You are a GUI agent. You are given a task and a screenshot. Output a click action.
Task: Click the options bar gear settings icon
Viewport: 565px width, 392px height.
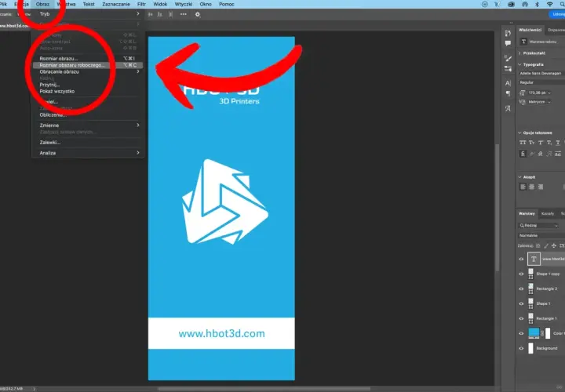198,14
